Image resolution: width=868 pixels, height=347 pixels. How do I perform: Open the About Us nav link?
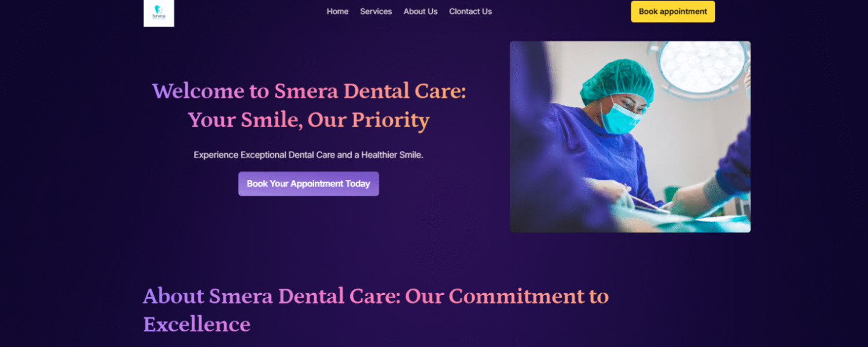click(x=420, y=12)
